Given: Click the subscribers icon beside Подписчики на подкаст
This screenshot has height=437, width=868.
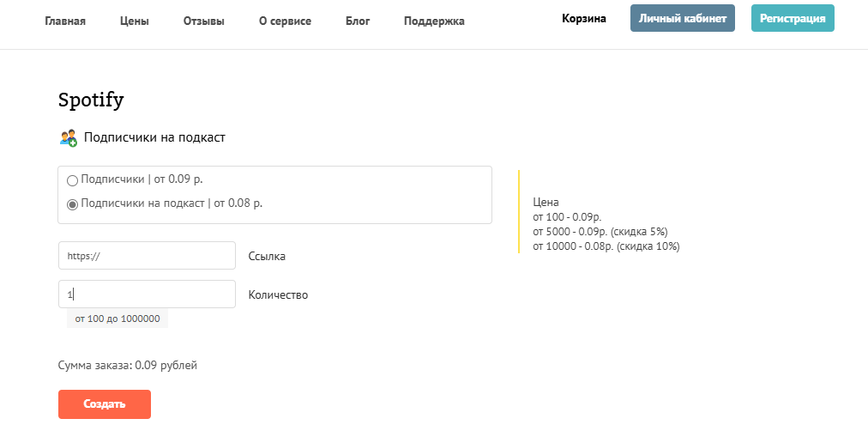Looking at the screenshot, I should click(68, 137).
